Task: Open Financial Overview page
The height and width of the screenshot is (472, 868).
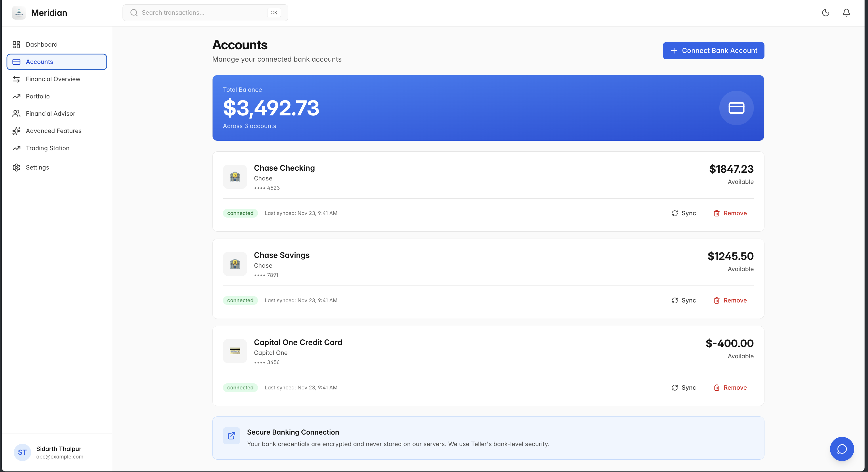Action: point(53,79)
